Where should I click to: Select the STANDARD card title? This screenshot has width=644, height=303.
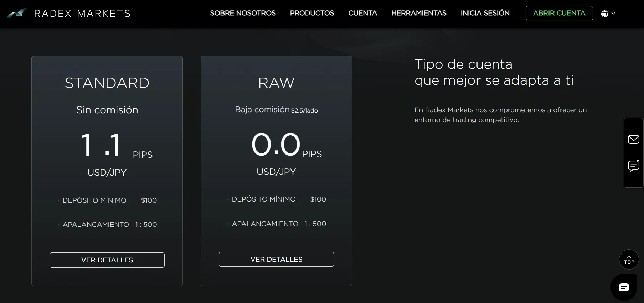tap(107, 83)
